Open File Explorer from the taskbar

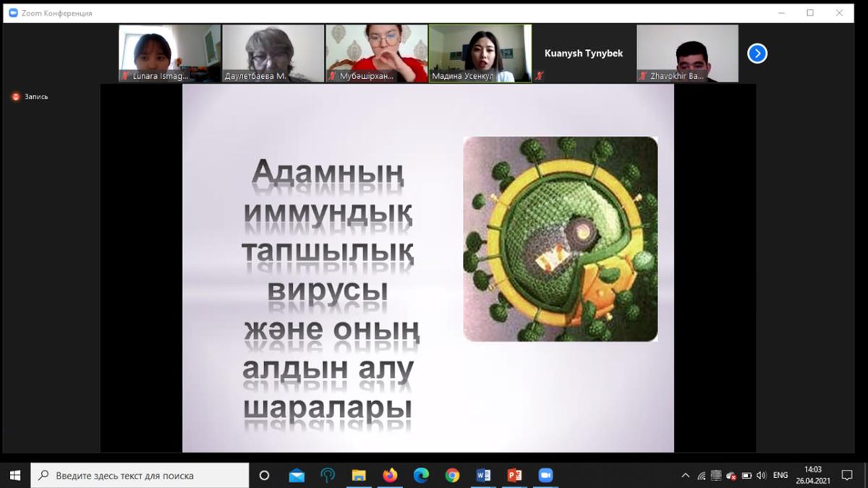[359, 476]
